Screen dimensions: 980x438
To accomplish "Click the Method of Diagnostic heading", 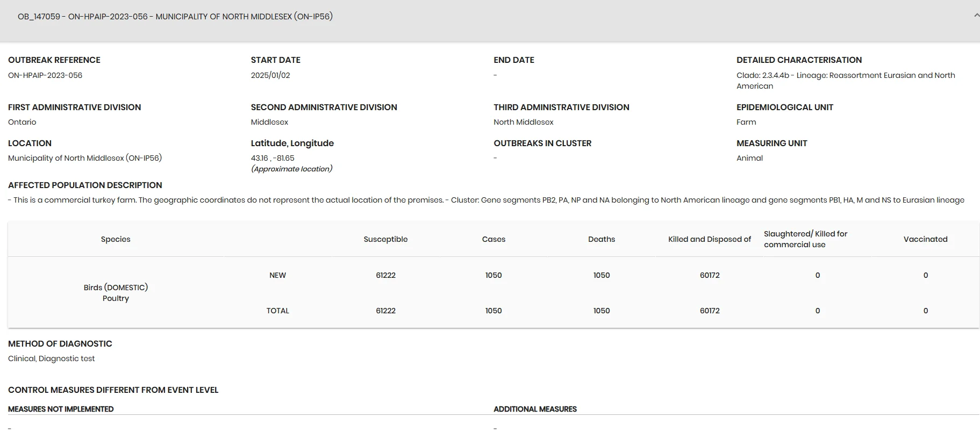I will pos(60,343).
